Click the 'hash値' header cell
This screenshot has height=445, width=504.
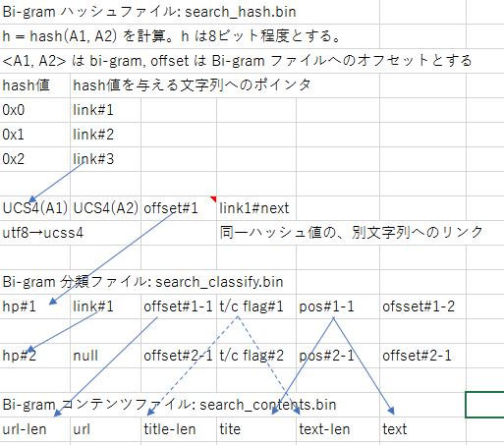click(x=34, y=85)
